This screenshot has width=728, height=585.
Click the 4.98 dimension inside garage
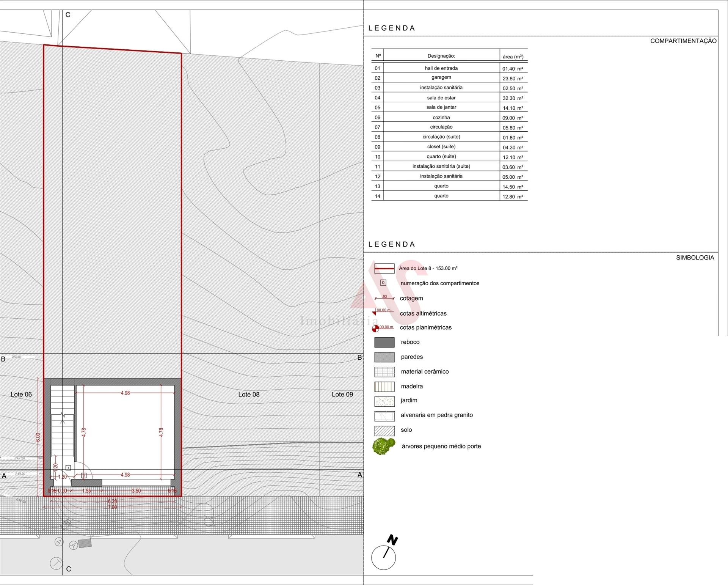click(x=125, y=393)
